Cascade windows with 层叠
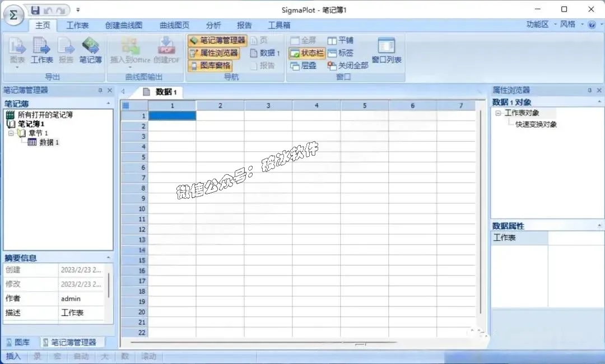The image size is (605, 364). (303, 66)
